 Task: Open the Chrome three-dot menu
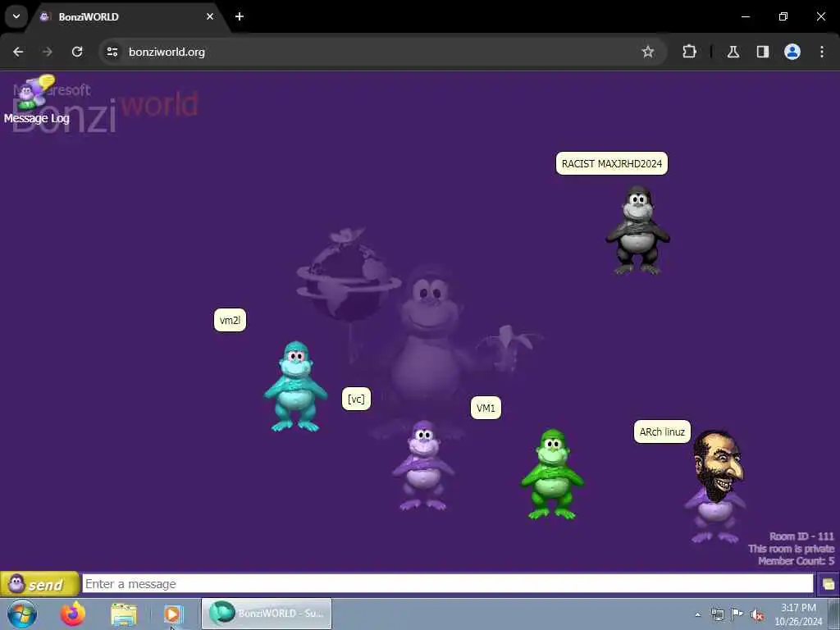point(822,52)
